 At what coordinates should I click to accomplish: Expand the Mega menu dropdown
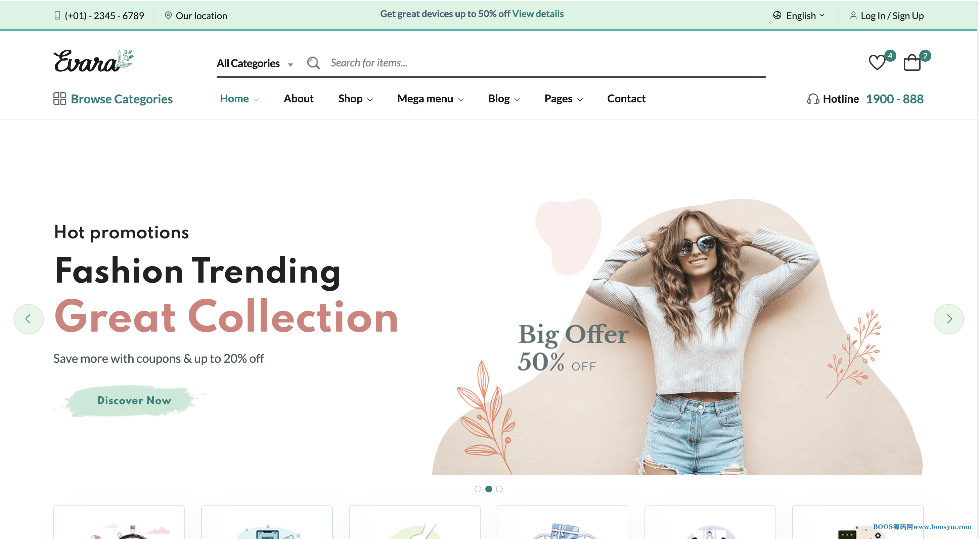[x=430, y=98]
